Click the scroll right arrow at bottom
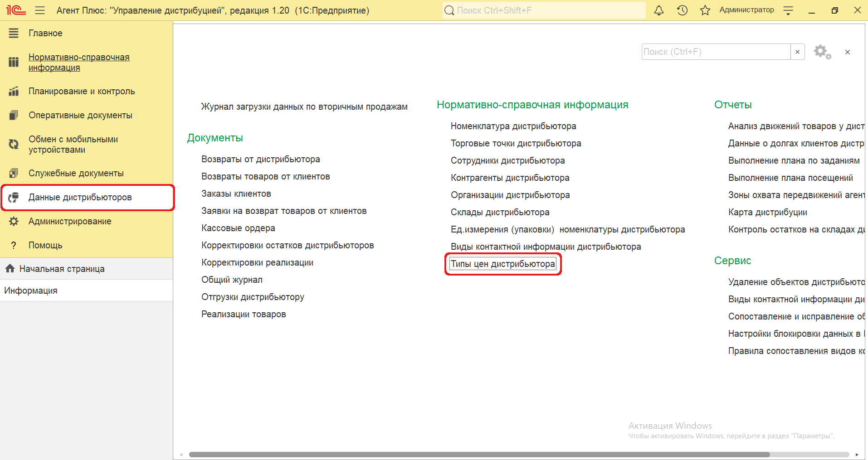This screenshot has width=868, height=460. tap(857, 454)
